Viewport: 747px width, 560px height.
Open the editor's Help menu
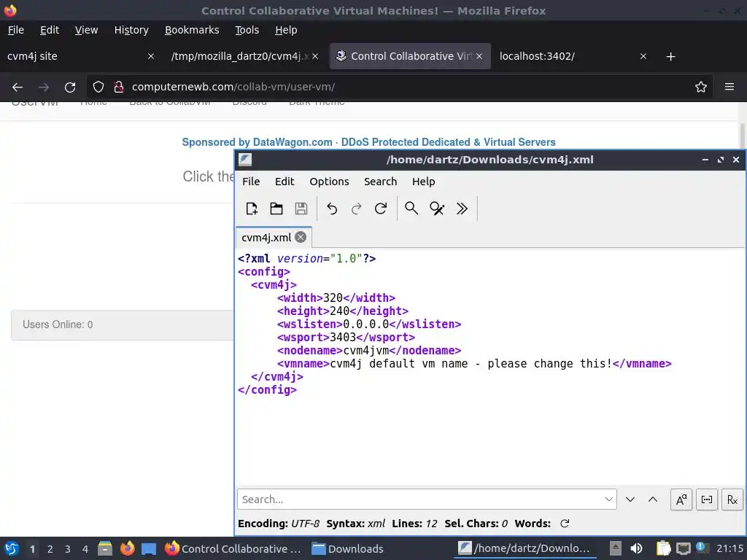click(x=424, y=182)
